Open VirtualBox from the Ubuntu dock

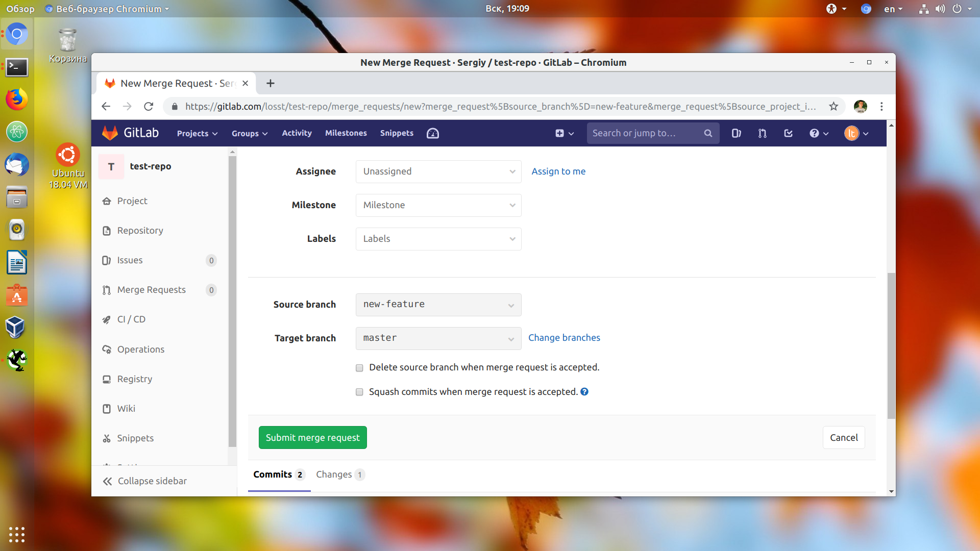coord(16,327)
